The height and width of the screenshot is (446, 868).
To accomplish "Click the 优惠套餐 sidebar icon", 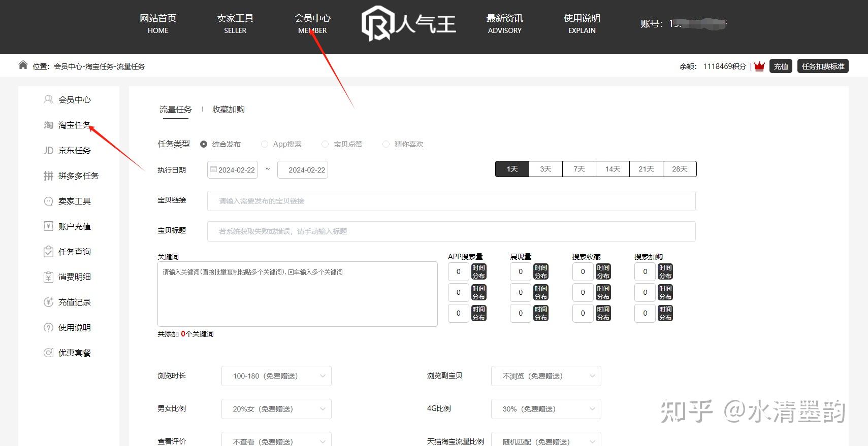I will point(48,353).
